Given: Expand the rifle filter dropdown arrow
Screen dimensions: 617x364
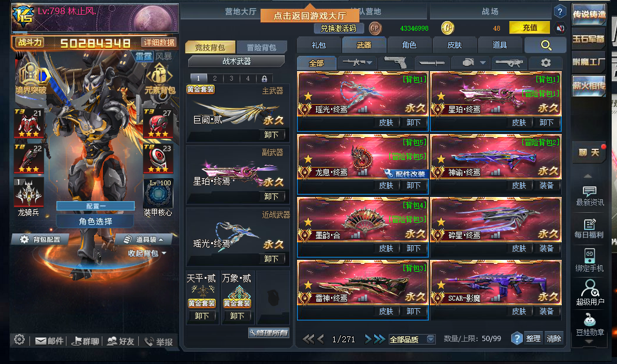Looking at the screenshot, I should 369,62.
